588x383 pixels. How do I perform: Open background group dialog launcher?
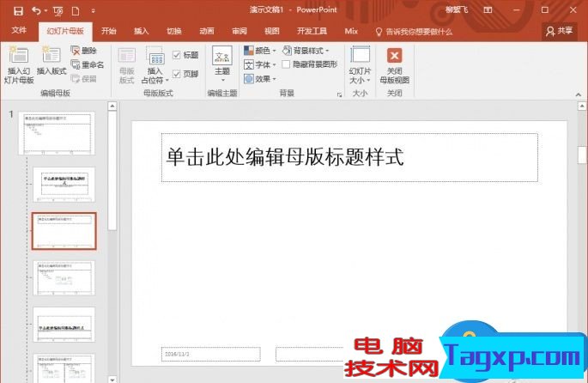click(339, 95)
